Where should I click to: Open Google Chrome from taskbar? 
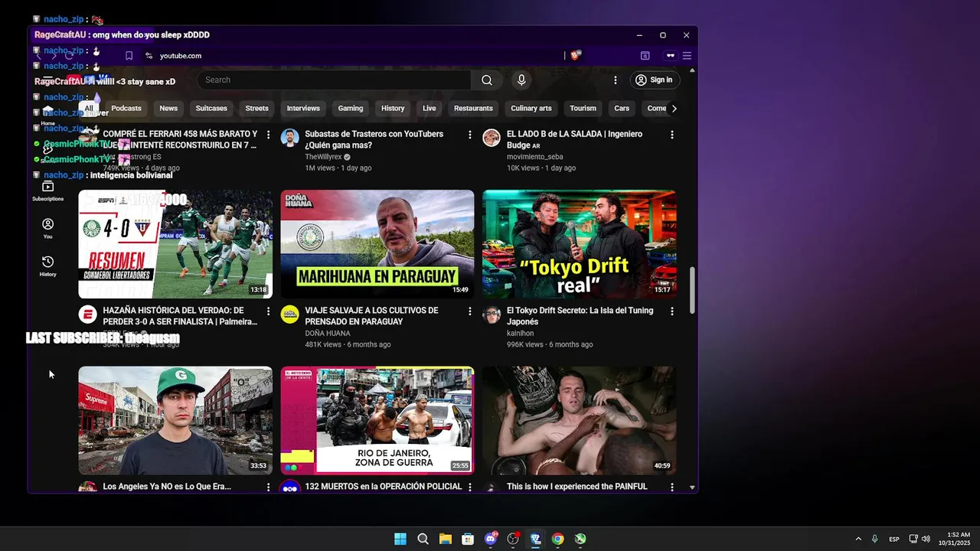(558, 539)
